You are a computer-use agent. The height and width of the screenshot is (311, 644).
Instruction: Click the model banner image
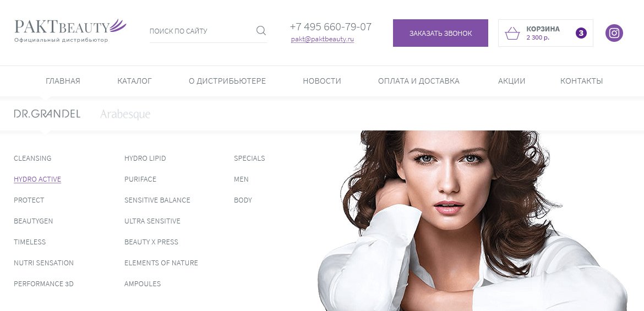(472, 221)
